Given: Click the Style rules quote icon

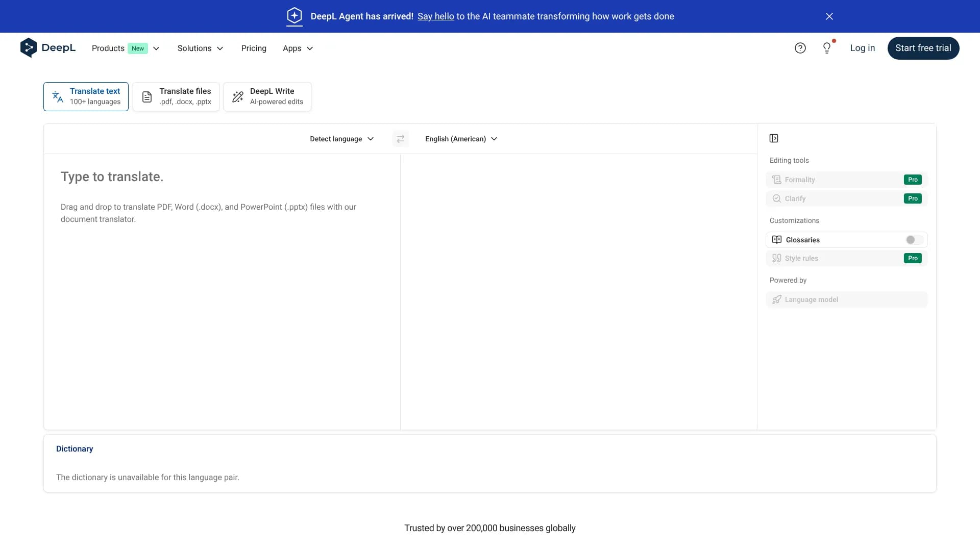Looking at the screenshot, I should (x=777, y=258).
